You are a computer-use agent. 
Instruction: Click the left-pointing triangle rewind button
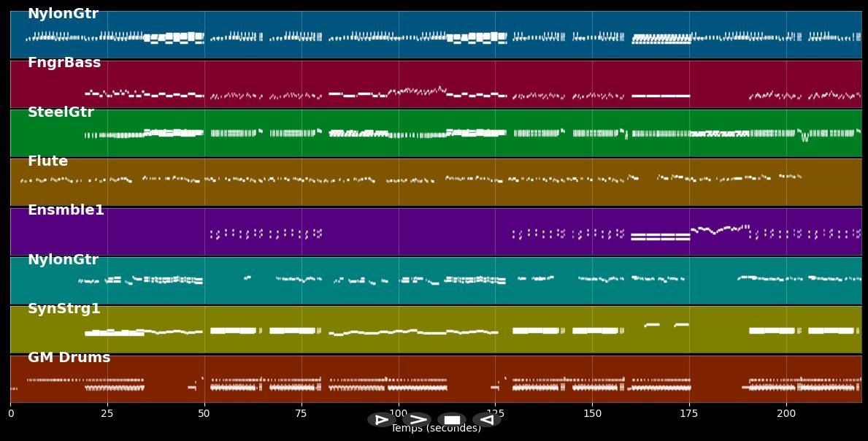click(486, 420)
